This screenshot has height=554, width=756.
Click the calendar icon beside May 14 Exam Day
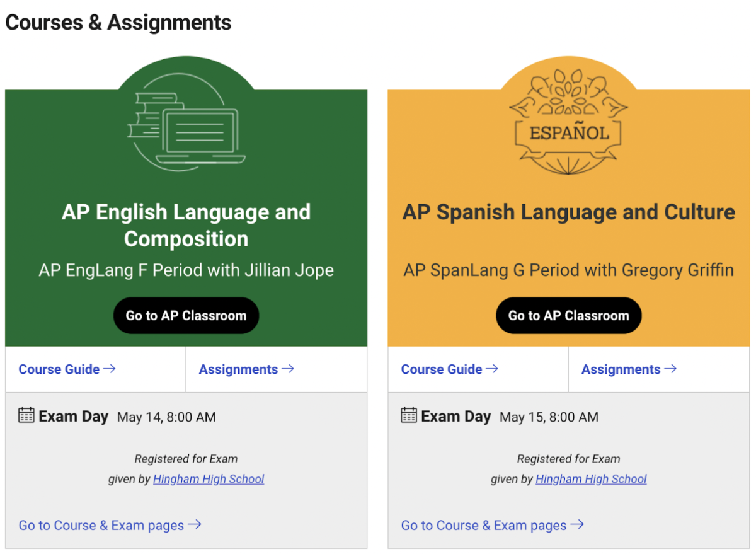pyautogui.click(x=26, y=415)
